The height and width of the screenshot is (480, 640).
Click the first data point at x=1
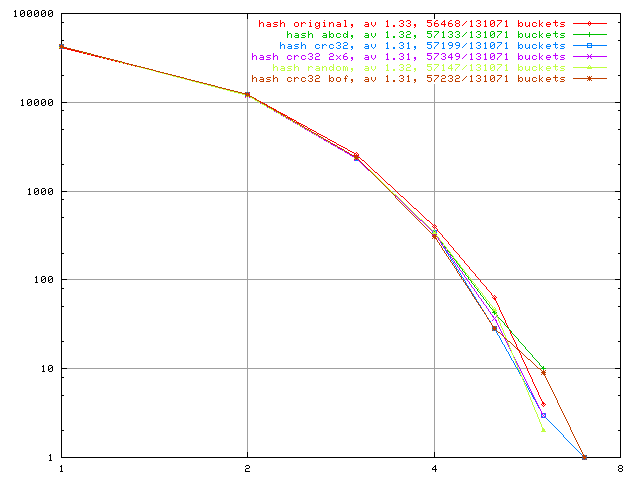[x=62, y=46]
